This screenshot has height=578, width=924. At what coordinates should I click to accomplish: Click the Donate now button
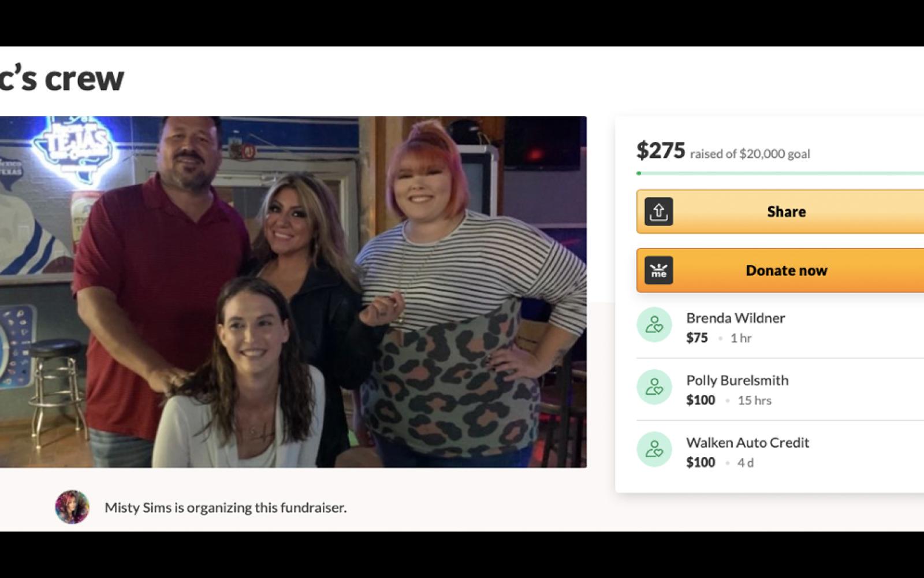click(780, 271)
